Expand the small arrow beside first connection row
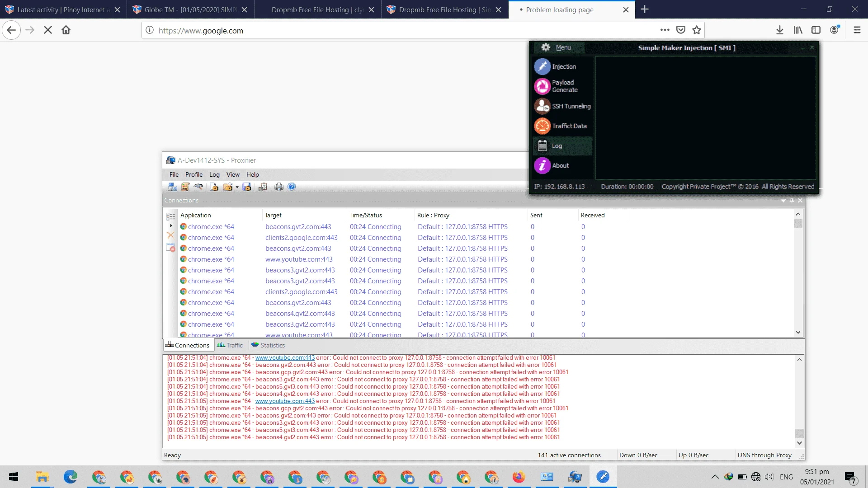Screen dimensions: 868x488 pos(171,226)
